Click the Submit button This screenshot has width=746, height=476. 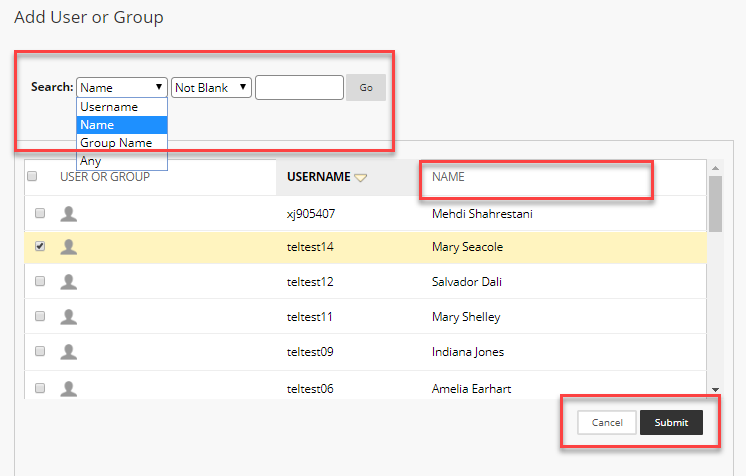(671, 423)
